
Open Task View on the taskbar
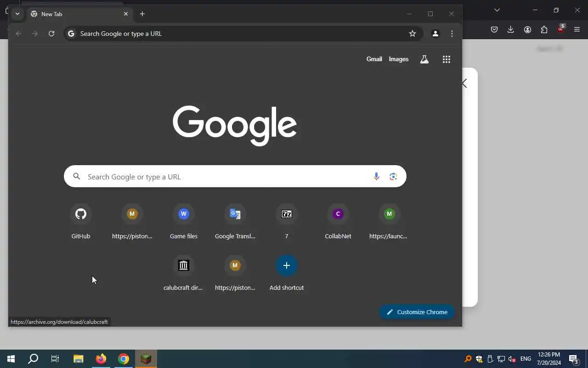(55, 359)
